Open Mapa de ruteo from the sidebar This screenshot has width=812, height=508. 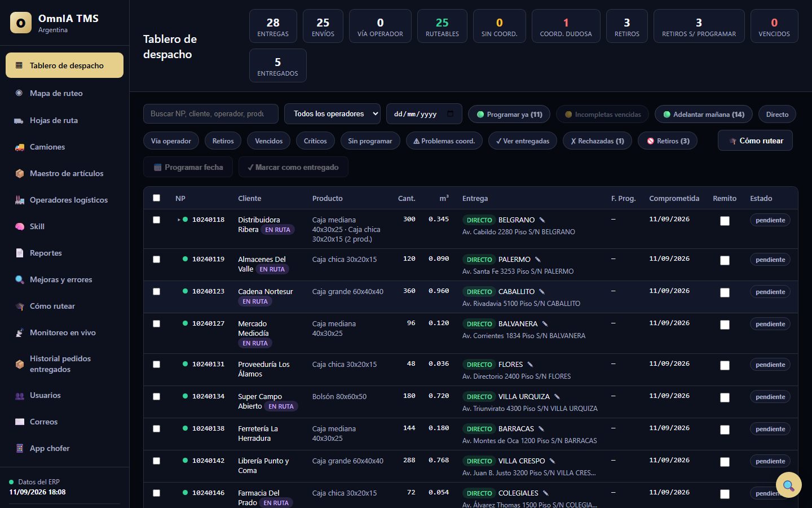tap(64, 93)
